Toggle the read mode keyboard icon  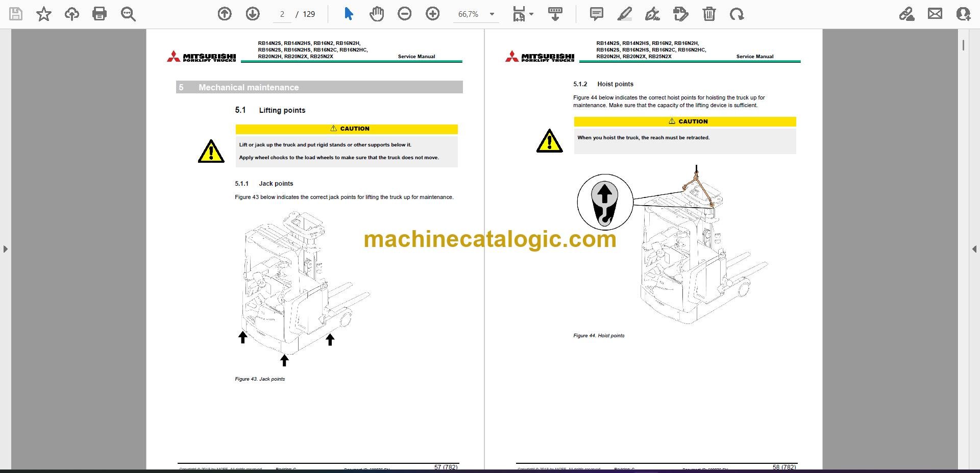pos(555,14)
